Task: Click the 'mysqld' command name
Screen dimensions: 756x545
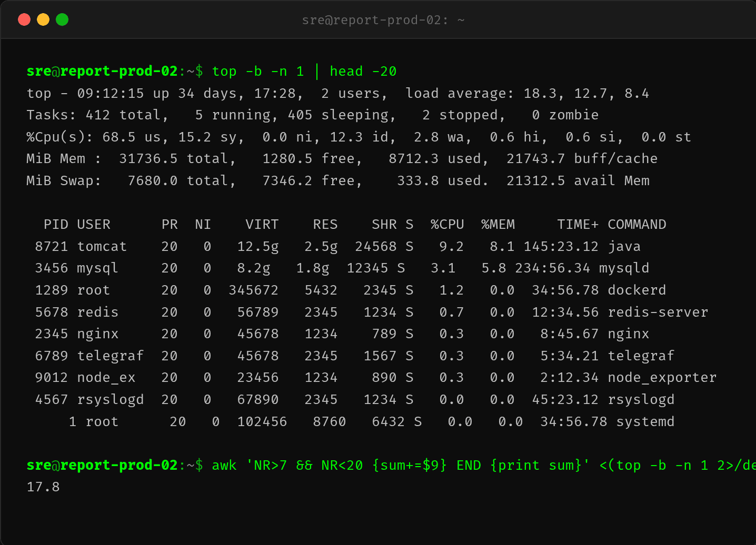Action: [x=624, y=268]
